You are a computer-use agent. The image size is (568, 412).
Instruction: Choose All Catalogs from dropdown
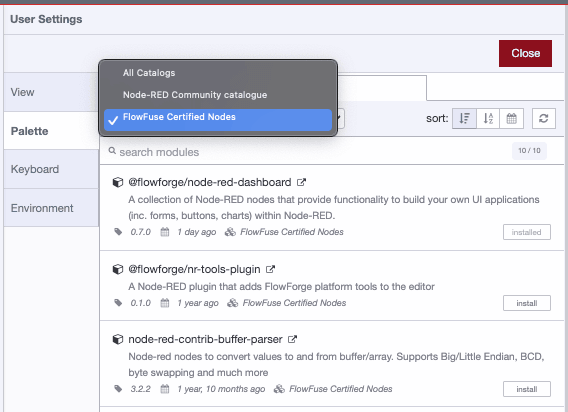click(218, 73)
